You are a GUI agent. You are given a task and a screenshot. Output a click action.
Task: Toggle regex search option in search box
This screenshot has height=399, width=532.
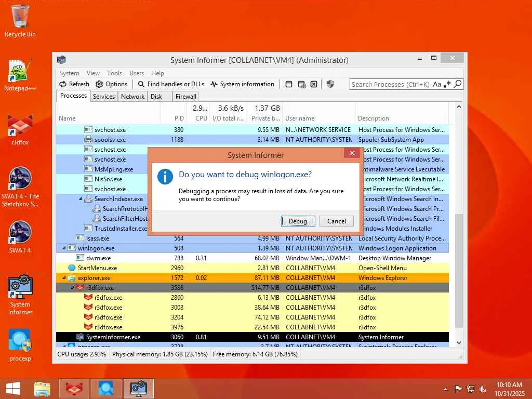point(447,84)
